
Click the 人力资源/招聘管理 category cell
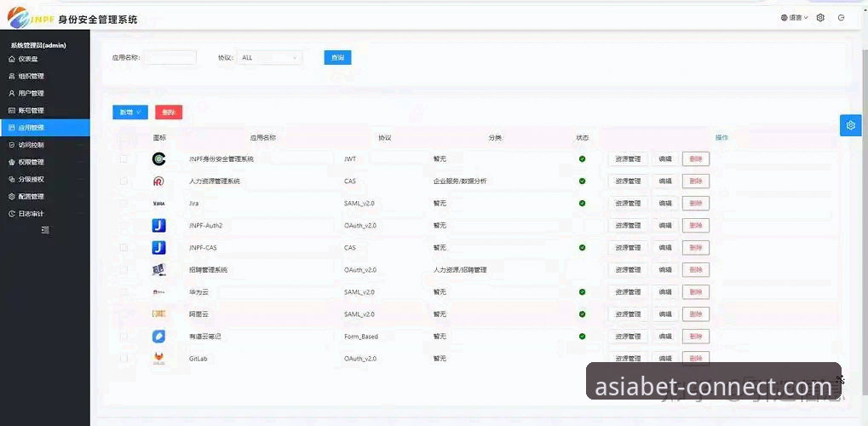coord(460,270)
